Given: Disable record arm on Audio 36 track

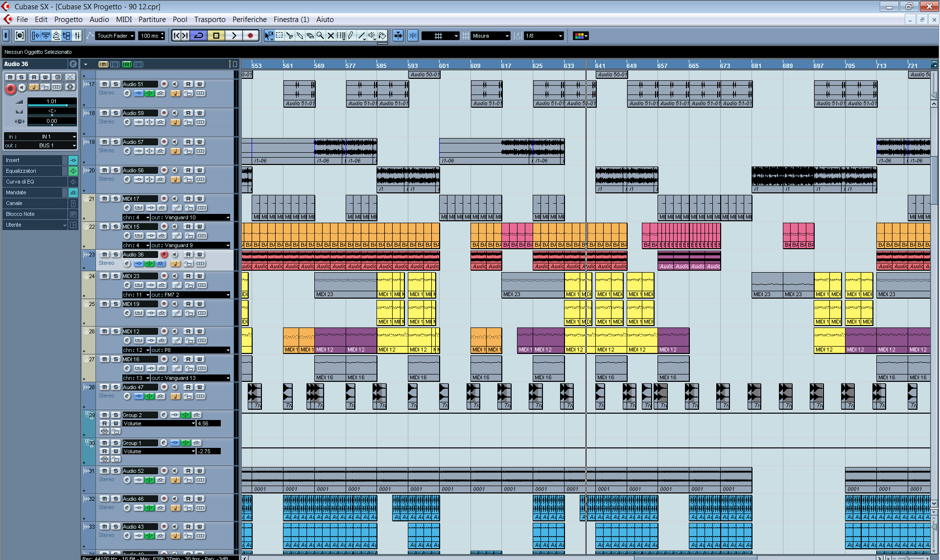Looking at the screenshot, I should (x=164, y=255).
